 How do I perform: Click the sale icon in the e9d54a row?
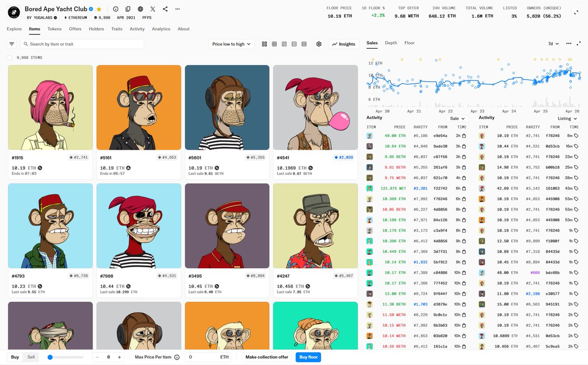(464, 136)
